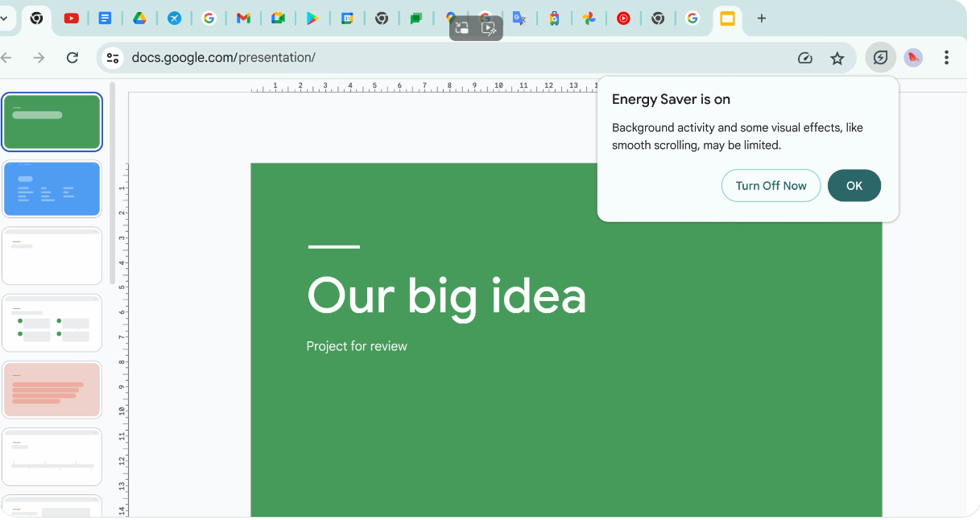The image size is (980, 520).
Task: Open the Google Flights tab
Action: coord(174,19)
